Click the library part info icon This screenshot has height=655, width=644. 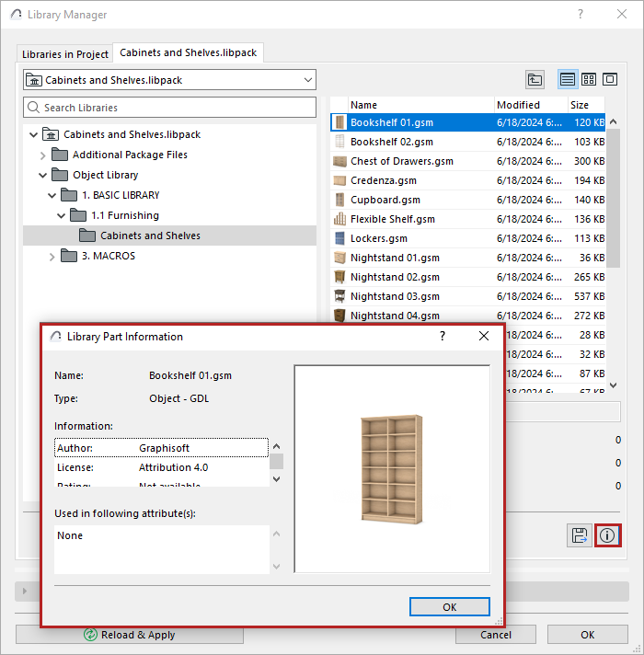(x=607, y=535)
